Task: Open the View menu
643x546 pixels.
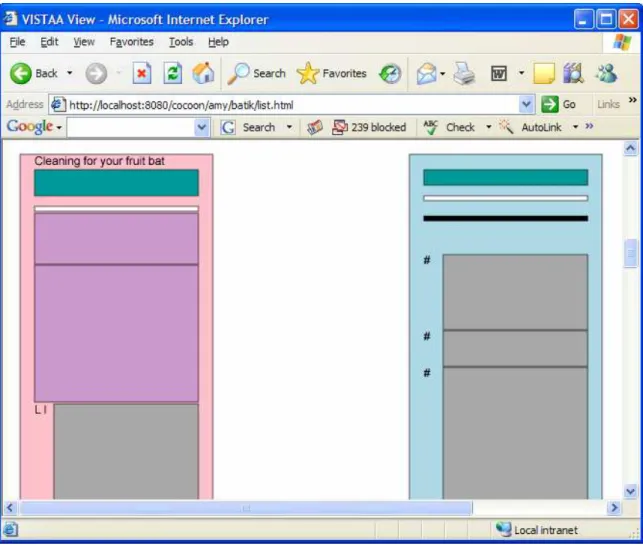Action: coord(84,42)
